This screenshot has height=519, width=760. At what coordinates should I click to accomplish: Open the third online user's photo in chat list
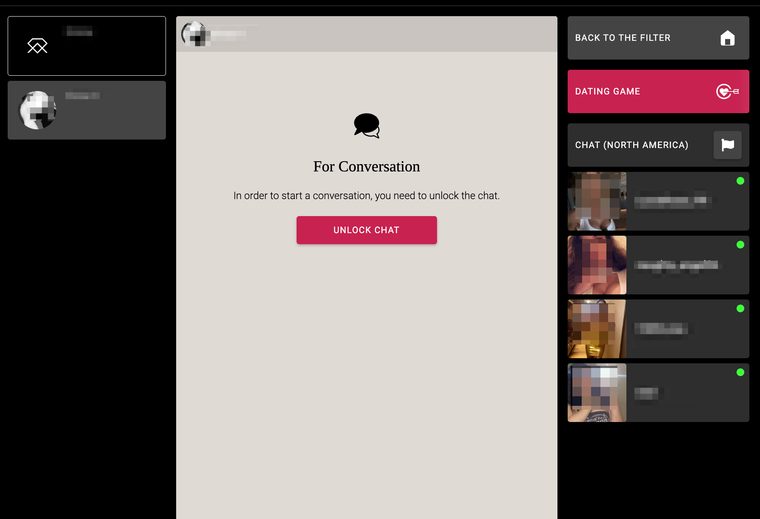[597, 329]
